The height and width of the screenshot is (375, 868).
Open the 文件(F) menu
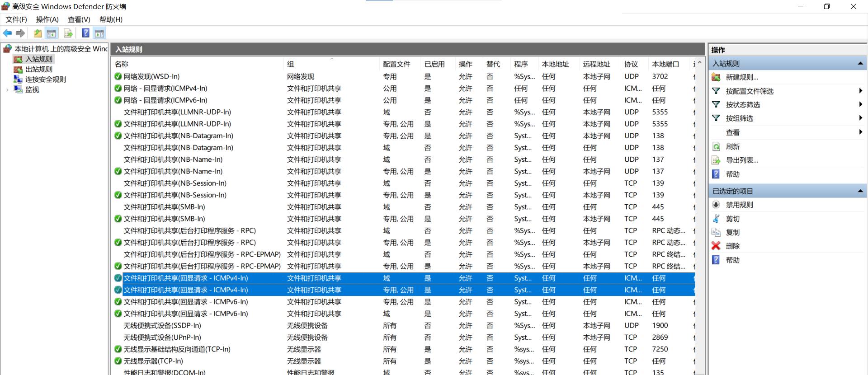point(16,19)
